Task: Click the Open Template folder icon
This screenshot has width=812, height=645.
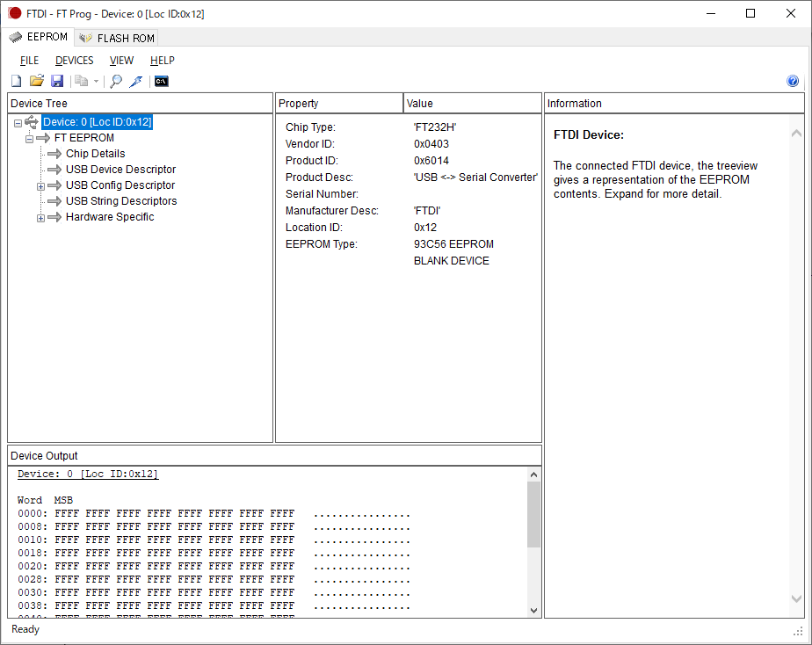Action: pyautogui.click(x=37, y=82)
